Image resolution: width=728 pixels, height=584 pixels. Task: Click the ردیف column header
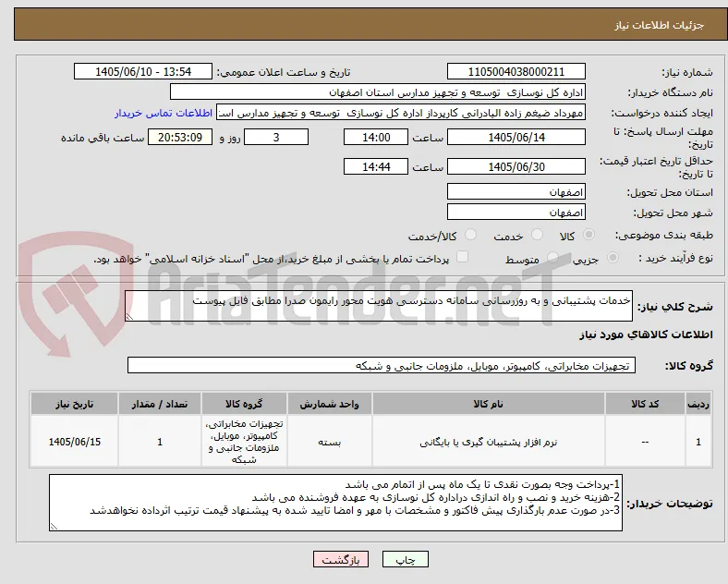(x=698, y=404)
